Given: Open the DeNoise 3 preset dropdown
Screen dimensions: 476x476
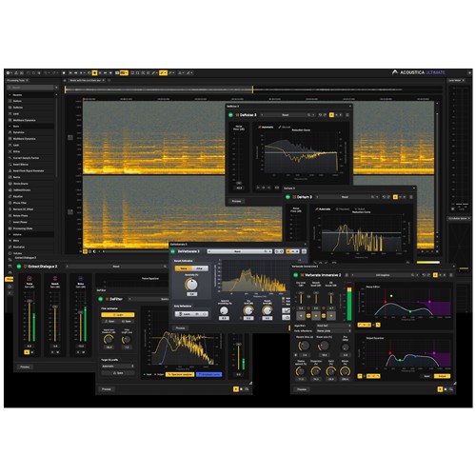Looking at the screenshot, I should click(286, 115).
